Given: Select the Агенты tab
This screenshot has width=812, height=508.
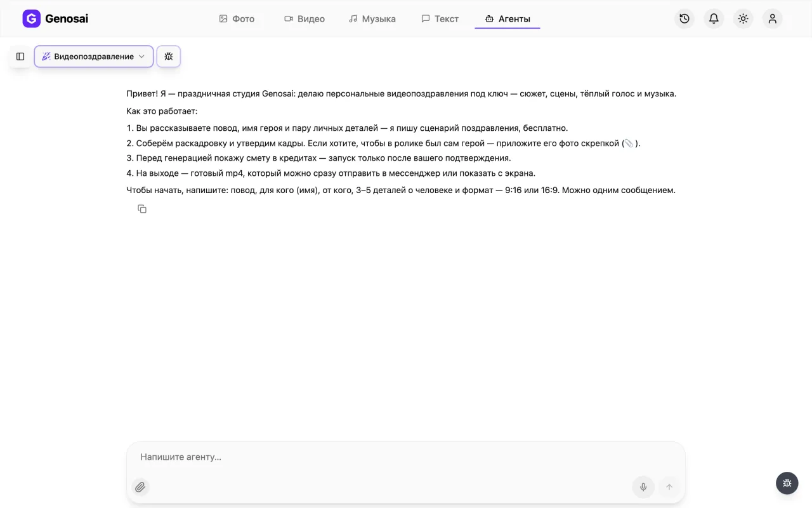Looking at the screenshot, I should (x=507, y=19).
